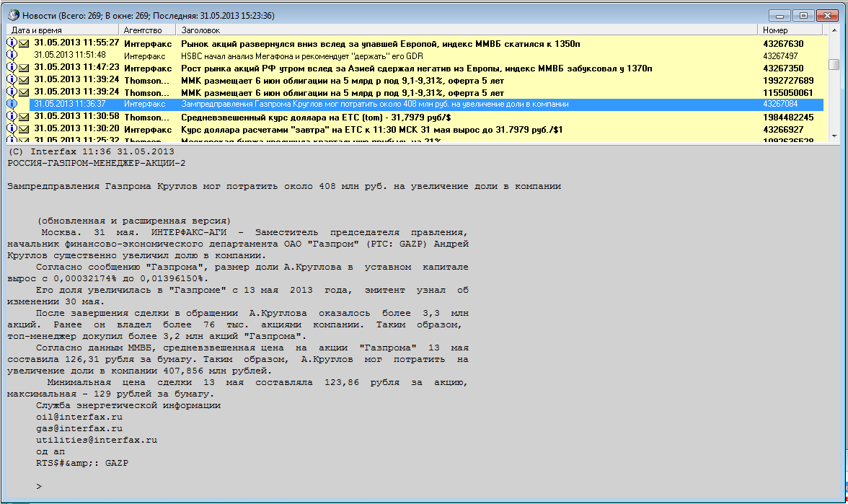Click the news list scrollbar down arrow

coord(834,136)
